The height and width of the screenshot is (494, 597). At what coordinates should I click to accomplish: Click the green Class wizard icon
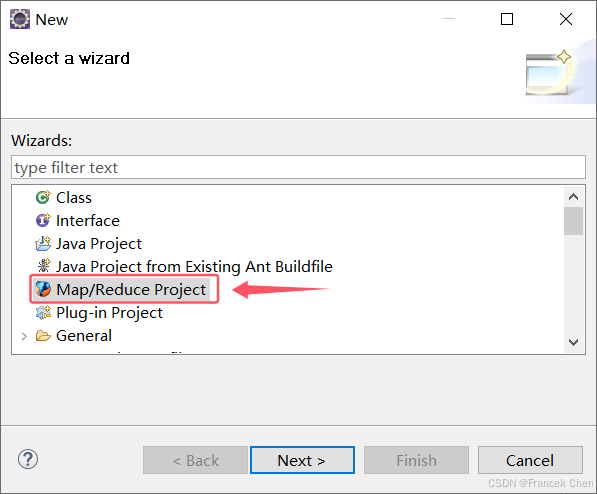[x=43, y=197]
